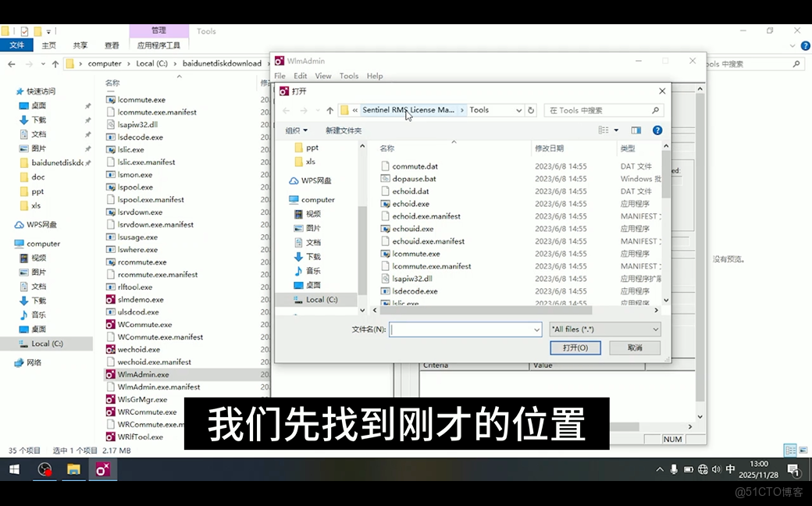Select echoid.exe in the file list
The width and height of the screenshot is (812, 506).
click(x=410, y=203)
